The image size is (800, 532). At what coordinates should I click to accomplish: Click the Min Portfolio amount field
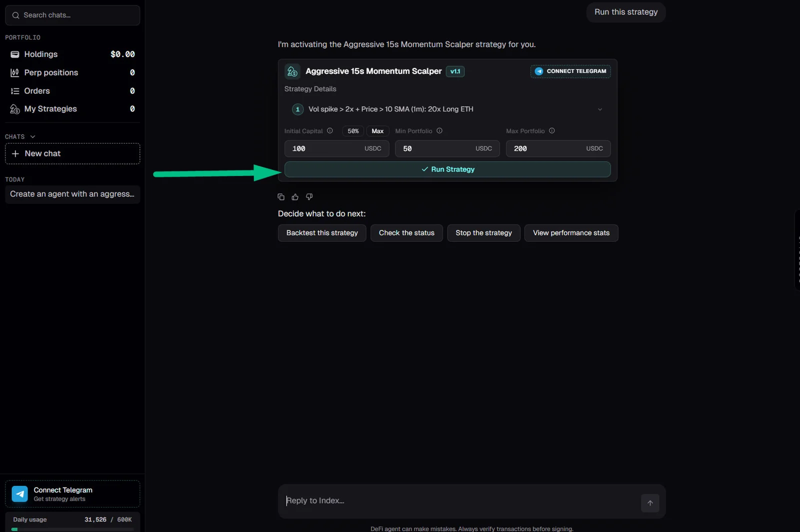click(x=447, y=148)
